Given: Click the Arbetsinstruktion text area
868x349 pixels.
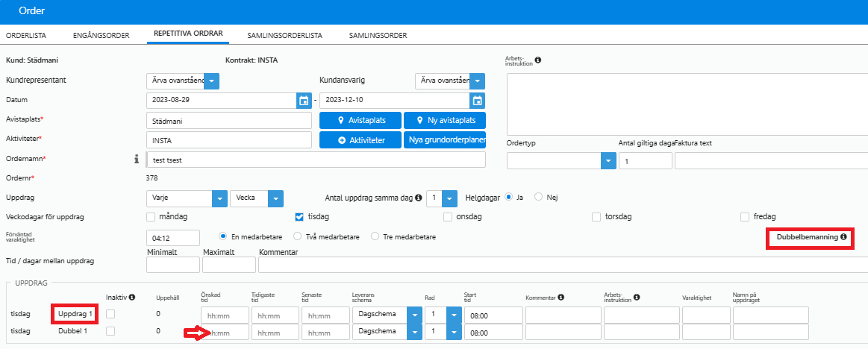Looking at the screenshot, I should (x=687, y=103).
